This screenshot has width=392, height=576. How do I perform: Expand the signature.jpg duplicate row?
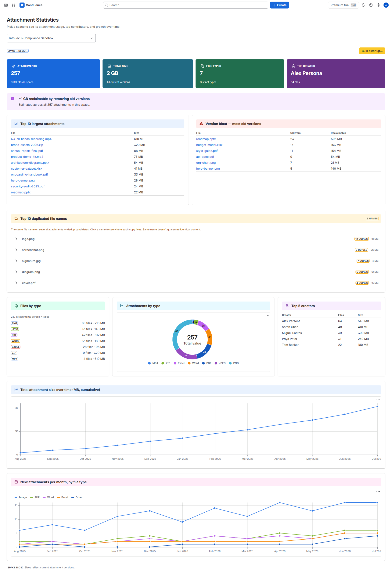(196, 261)
